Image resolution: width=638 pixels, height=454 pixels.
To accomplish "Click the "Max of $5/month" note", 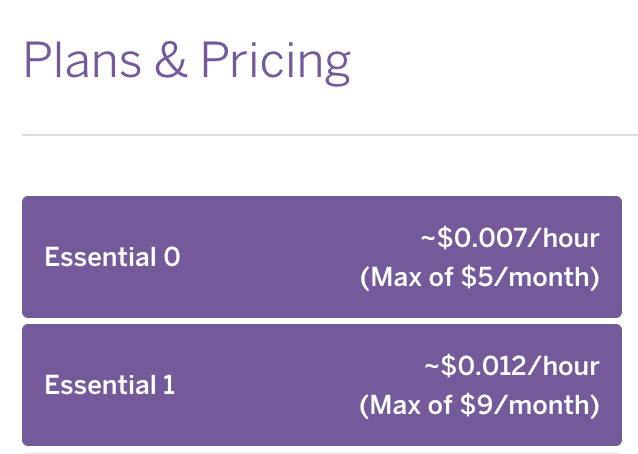I will coord(480,277).
